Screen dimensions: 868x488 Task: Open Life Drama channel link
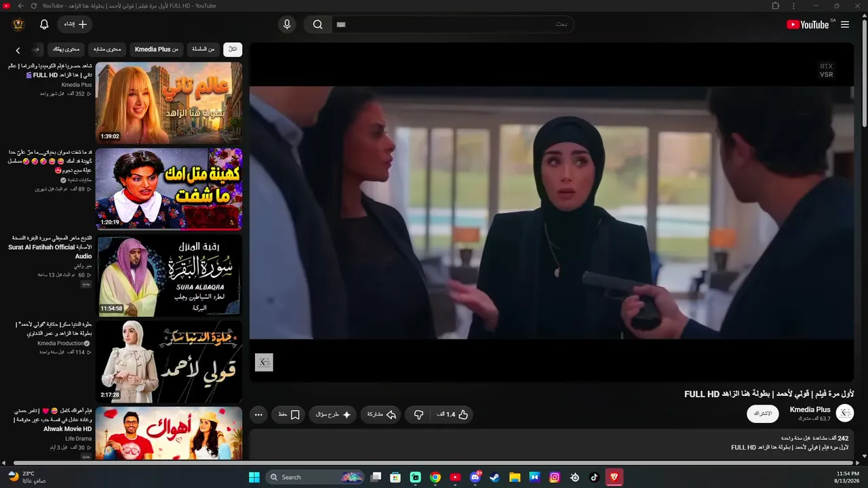79,439
